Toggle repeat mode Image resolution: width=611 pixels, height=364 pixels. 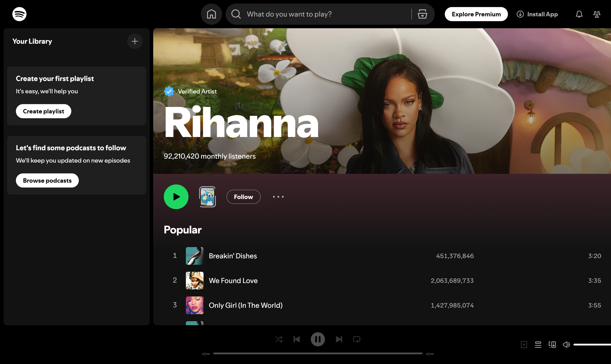[356, 339]
